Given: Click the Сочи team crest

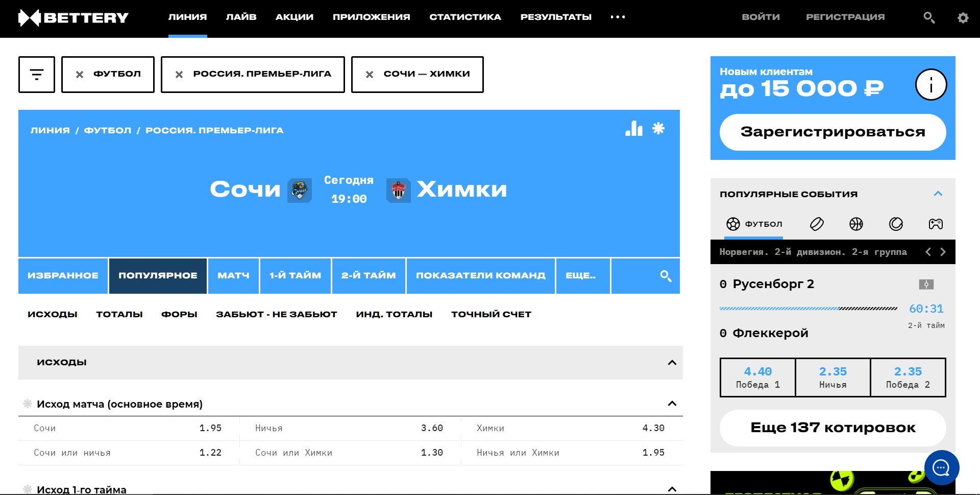Looking at the screenshot, I should (300, 191).
